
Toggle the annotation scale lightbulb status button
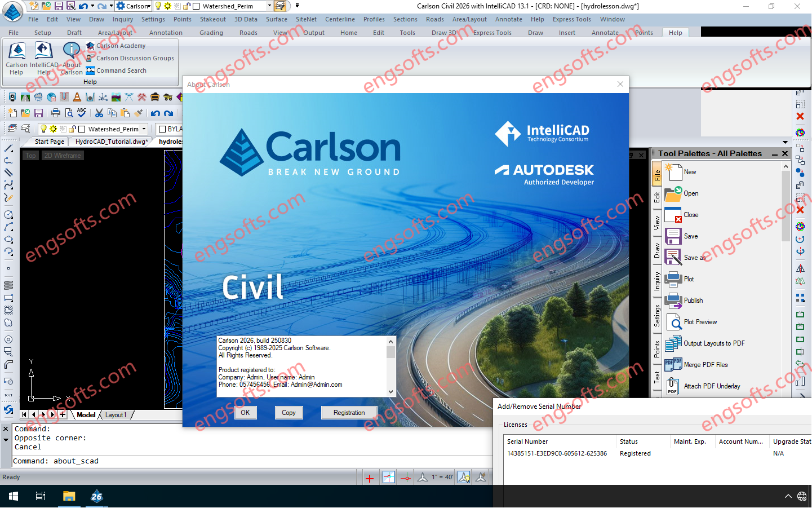(464, 478)
